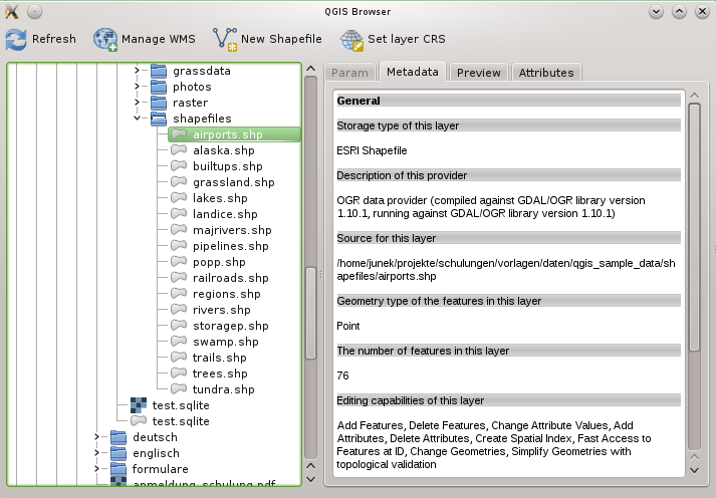Select regions.shp in the tree
The height and width of the screenshot is (498, 716).
[x=226, y=294]
